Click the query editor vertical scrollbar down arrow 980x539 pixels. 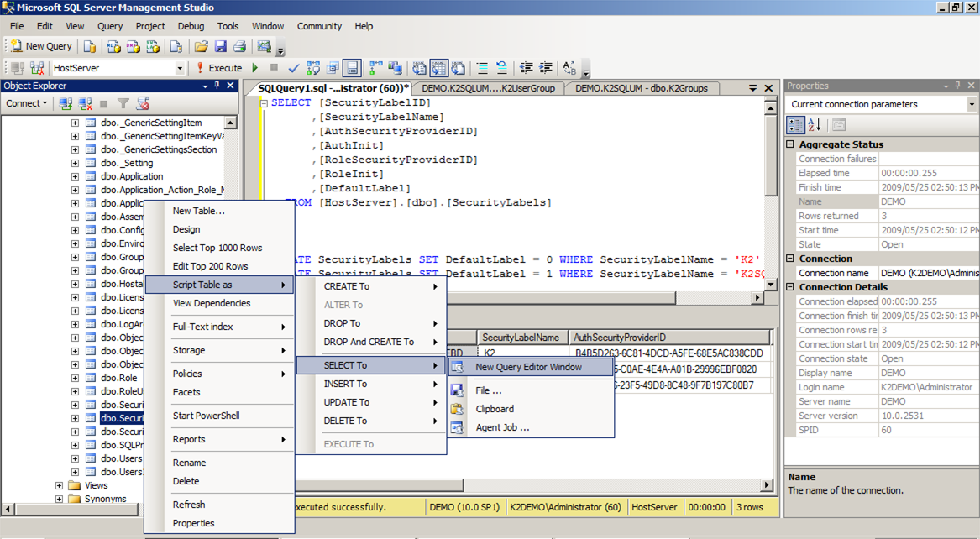pos(771,285)
